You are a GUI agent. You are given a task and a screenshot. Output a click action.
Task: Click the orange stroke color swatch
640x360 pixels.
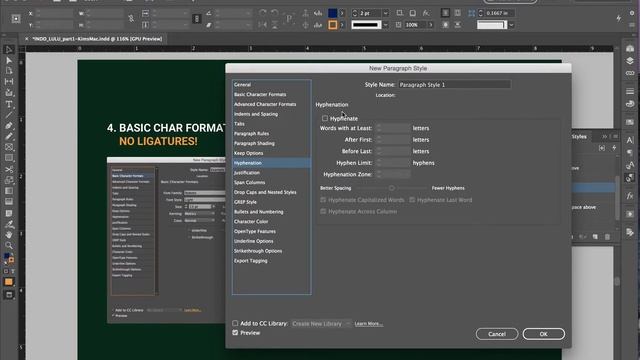pyautogui.click(x=333, y=25)
